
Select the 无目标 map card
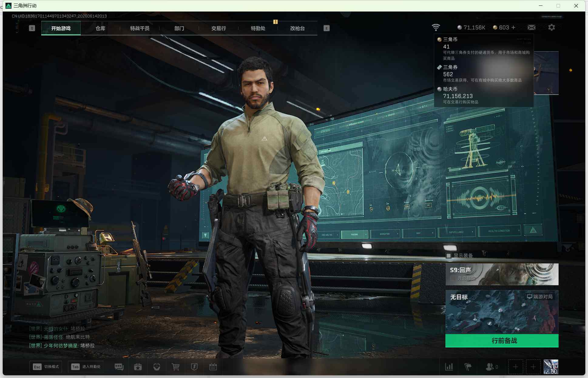click(x=502, y=312)
